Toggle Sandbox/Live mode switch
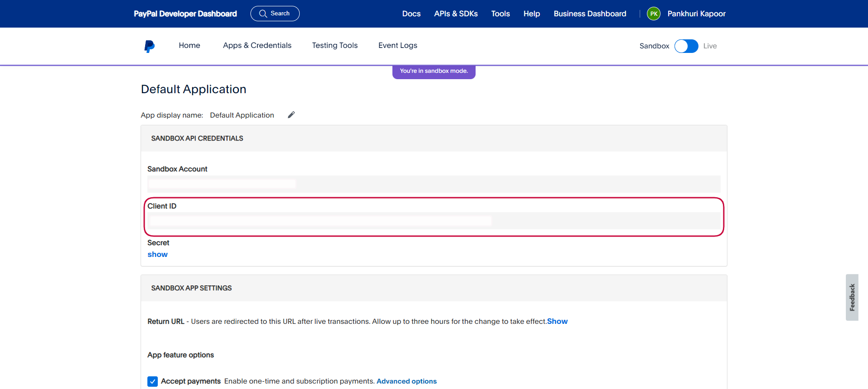Screen dimensions: 868x389 pyautogui.click(x=686, y=46)
